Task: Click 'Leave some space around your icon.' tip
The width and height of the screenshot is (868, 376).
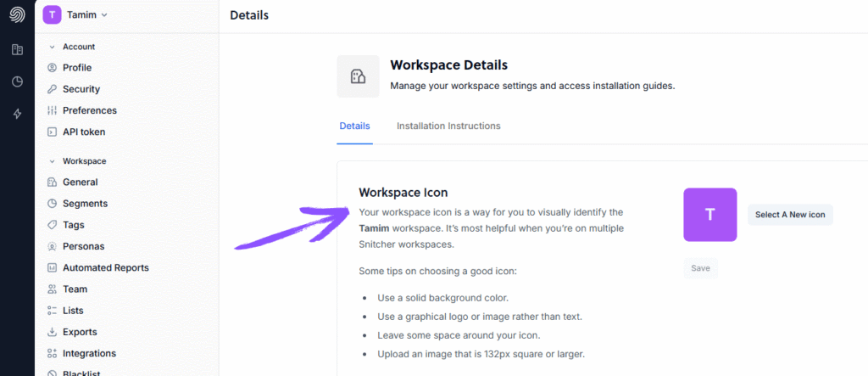Action: coord(458,335)
